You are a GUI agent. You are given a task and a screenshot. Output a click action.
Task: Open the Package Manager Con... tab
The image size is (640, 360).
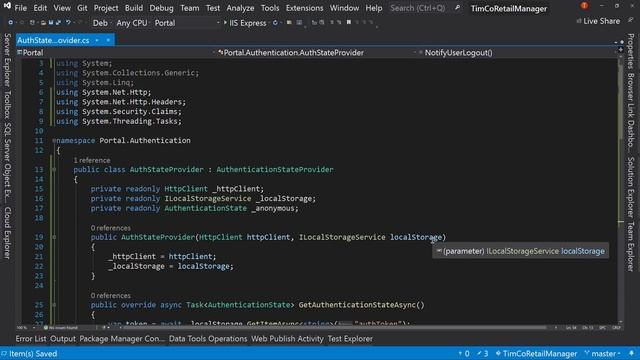(122, 339)
